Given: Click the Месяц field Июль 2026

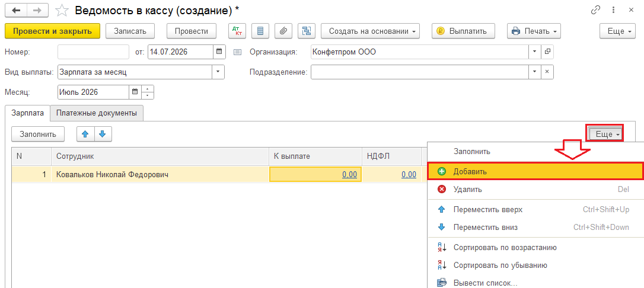Looking at the screenshot, I should (93, 92).
